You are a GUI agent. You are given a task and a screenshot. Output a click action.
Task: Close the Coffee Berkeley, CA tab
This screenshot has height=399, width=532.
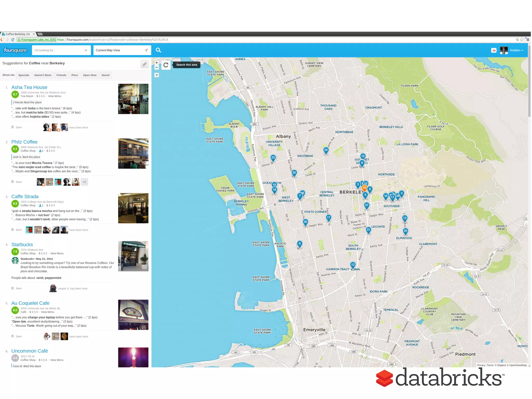pyautogui.click(x=34, y=34)
